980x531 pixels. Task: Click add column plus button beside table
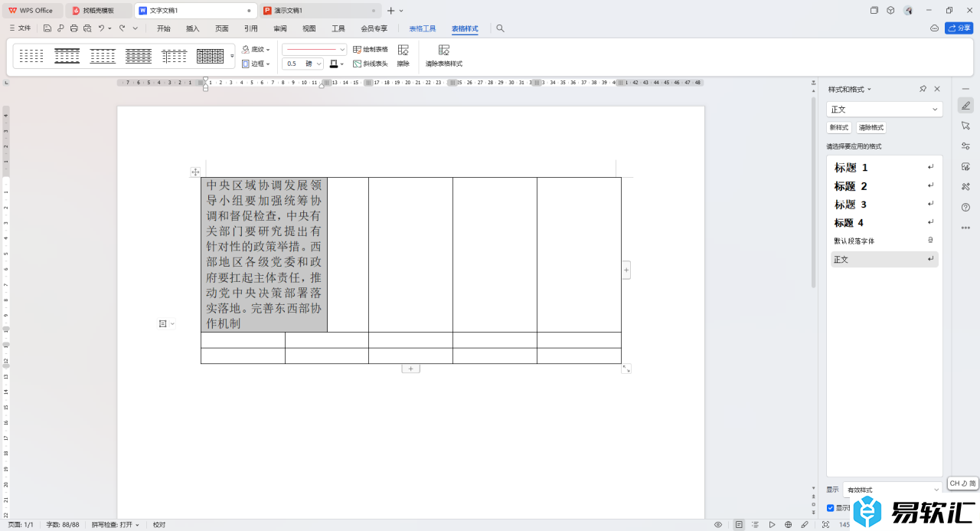(626, 270)
